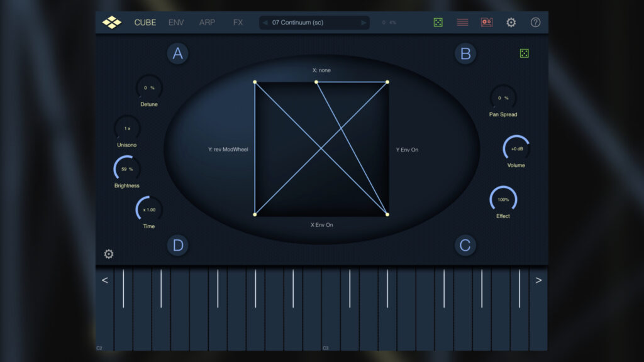Open the ARP page

[x=208, y=22]
